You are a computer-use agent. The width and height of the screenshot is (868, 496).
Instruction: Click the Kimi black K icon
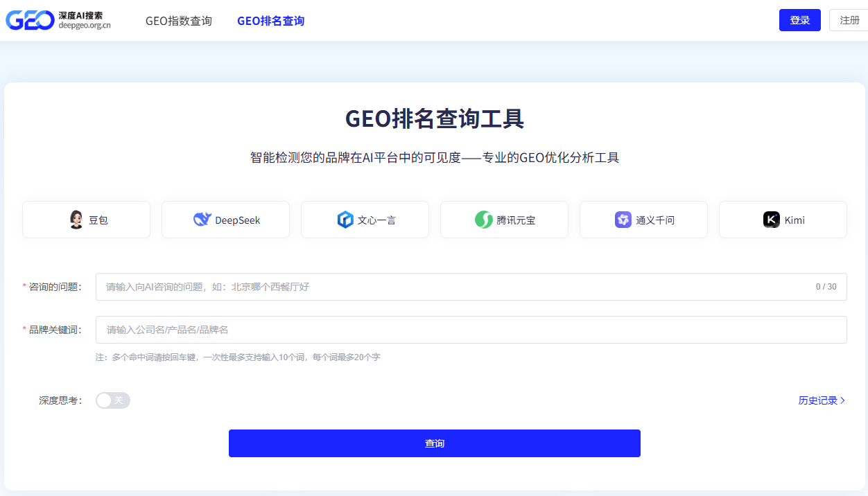(x=772, y=220)
